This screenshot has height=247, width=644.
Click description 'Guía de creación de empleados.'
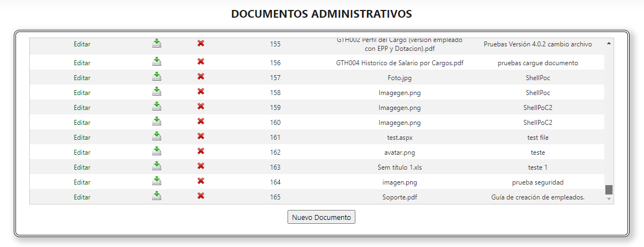click(537, 197)
